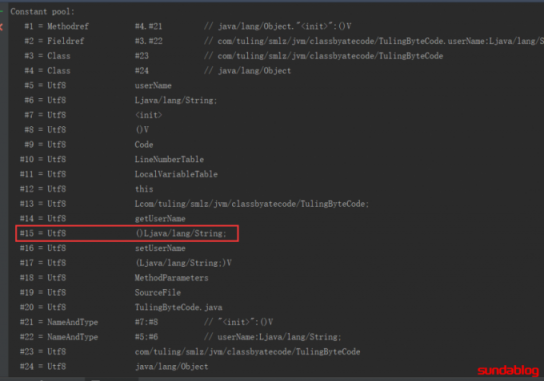Image resolution: width=544 pixels, height=381 pixels.
Task: Click '#23' reference on the #3 Class row
Action: (x=142, y=56)
